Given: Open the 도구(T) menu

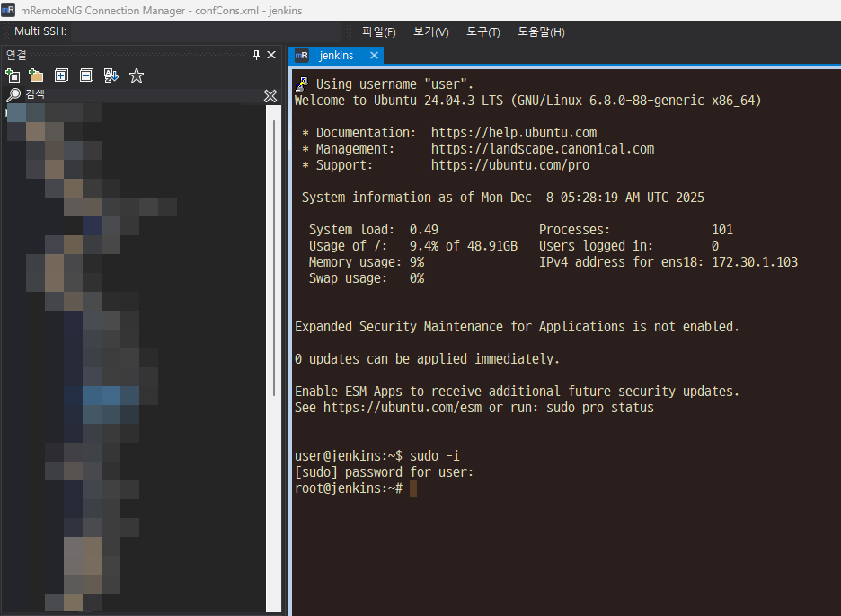Looking at the screenshot, I should (x=483, y=32).
